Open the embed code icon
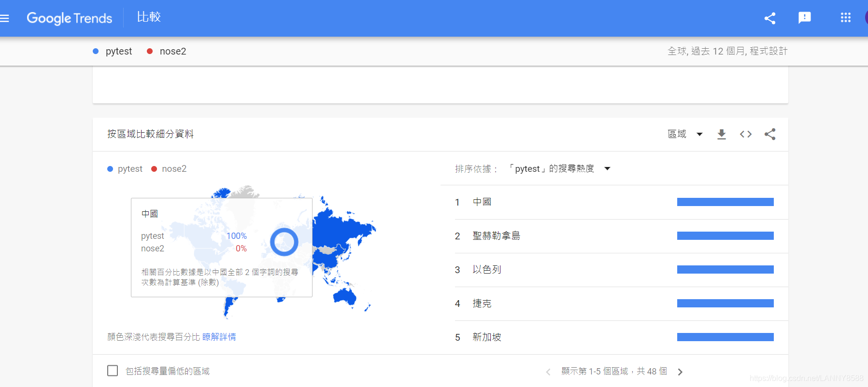 pos(745,134)
